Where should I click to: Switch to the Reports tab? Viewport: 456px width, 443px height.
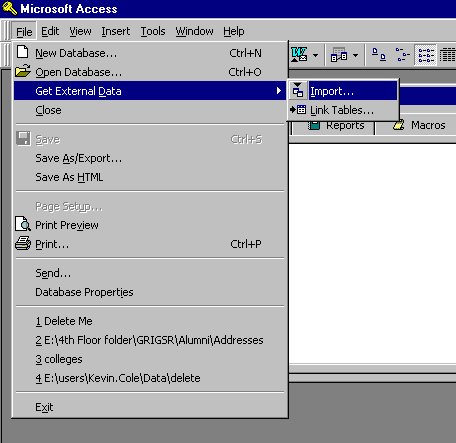tap(333, 126)
